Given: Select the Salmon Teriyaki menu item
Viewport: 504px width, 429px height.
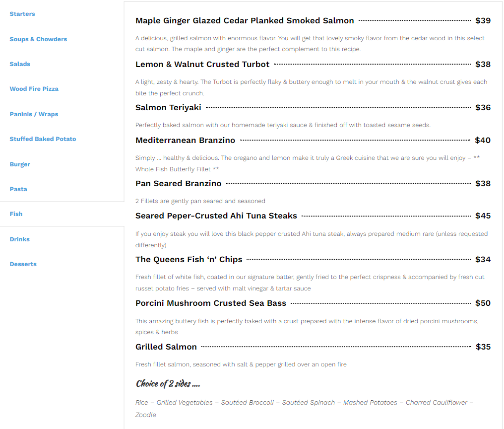Looking at the screenshot, I should pos(168,108).
